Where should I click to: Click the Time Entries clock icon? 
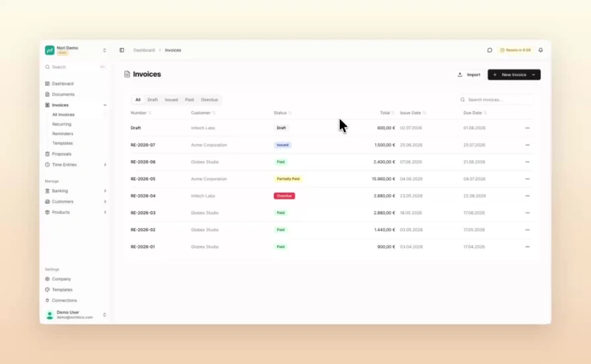click(47, 165)
